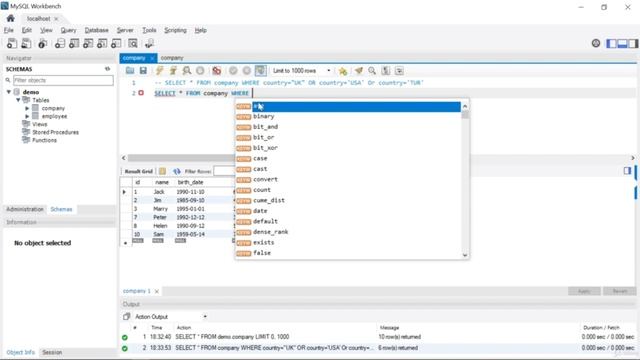Select the Views tree item
This screenshot has width=640, height=360.
click(39, 124)
